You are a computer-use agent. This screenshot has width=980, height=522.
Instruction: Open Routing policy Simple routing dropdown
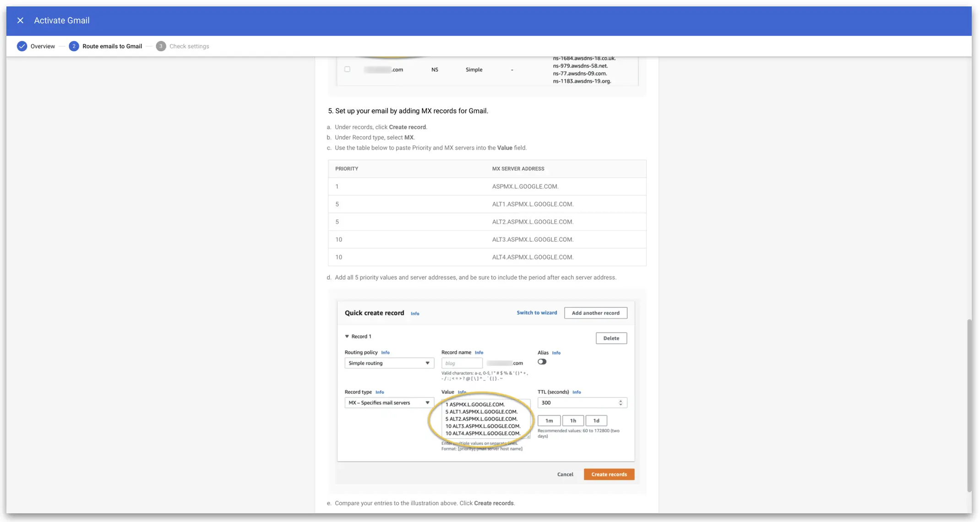pos(389,363)
